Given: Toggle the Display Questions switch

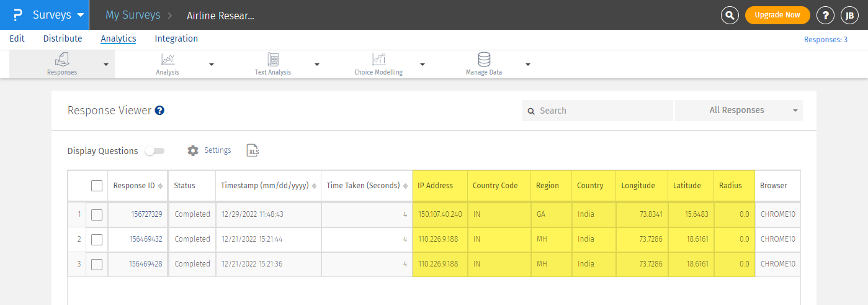Looking at the screenshot, I should point(154,151).
